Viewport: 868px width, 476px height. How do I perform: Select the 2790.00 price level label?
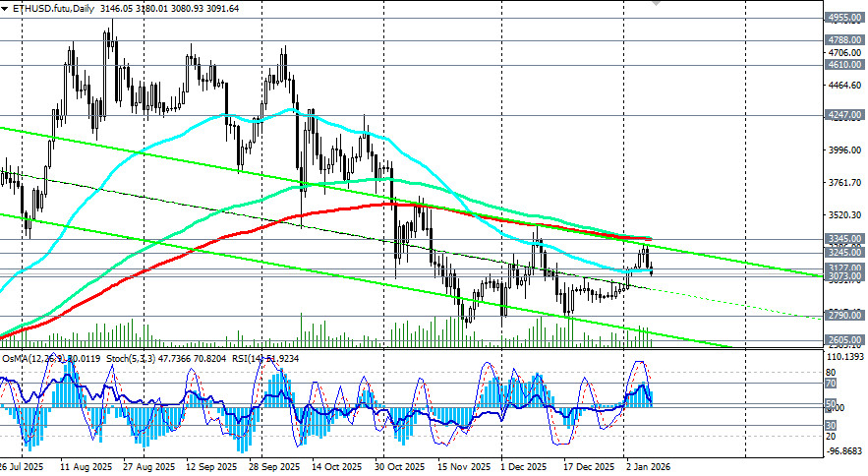click(843, 316)
